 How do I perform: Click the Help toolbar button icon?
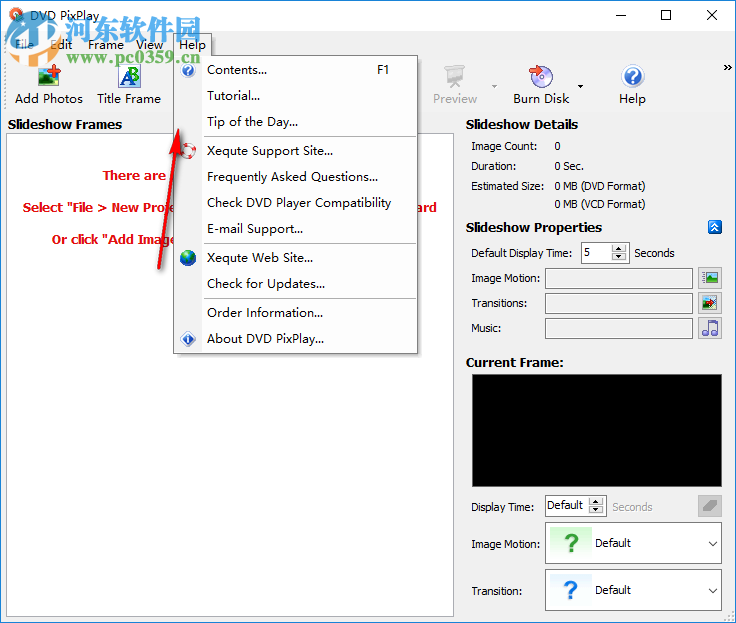[x=632, y=76]
